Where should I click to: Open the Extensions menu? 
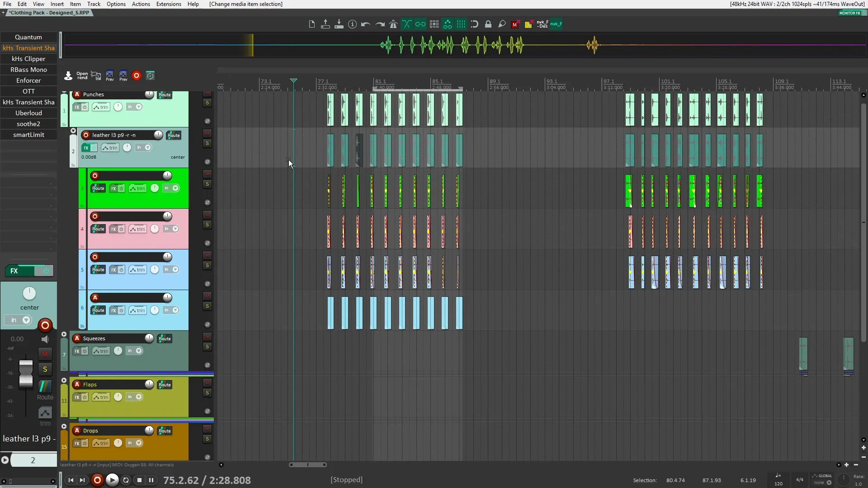tap(169, 4)
